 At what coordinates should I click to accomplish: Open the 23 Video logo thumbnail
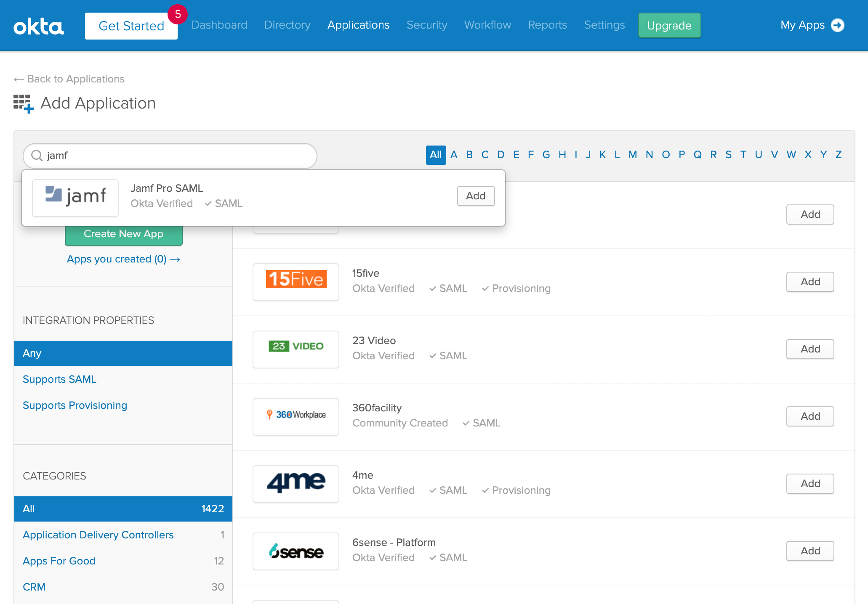296,350
